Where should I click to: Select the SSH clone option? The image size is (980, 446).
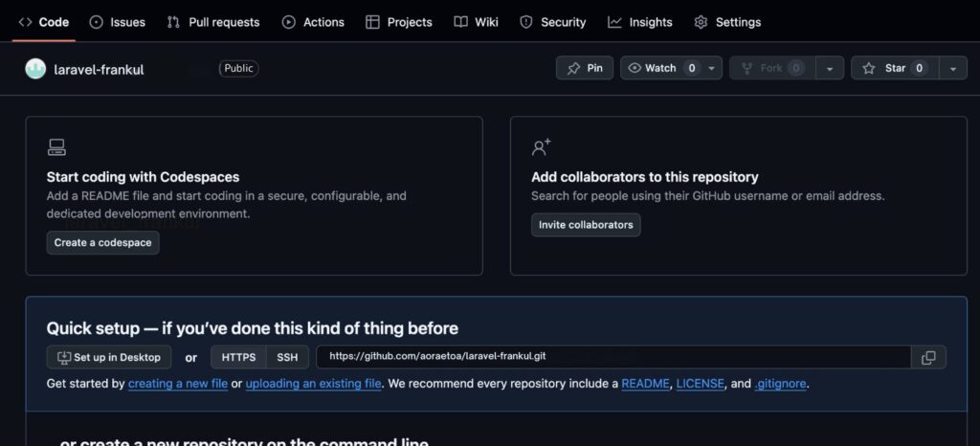click(287, 357)
